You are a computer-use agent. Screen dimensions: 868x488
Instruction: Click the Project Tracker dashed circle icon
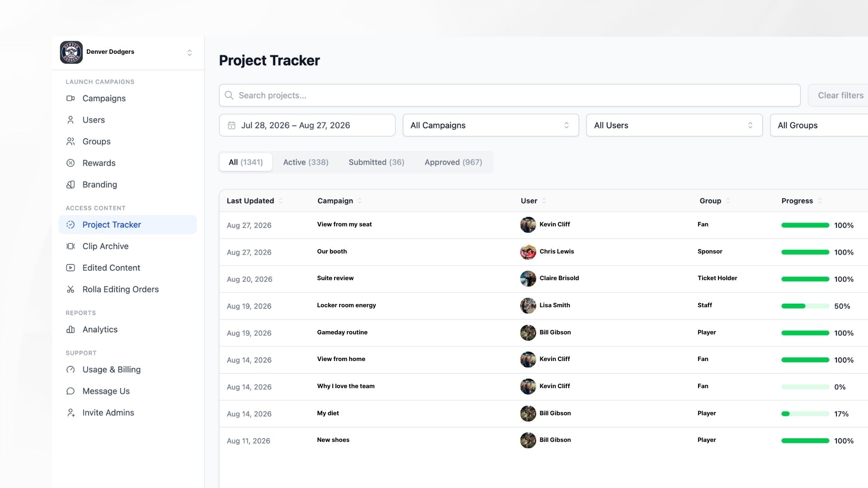(71, 225)
